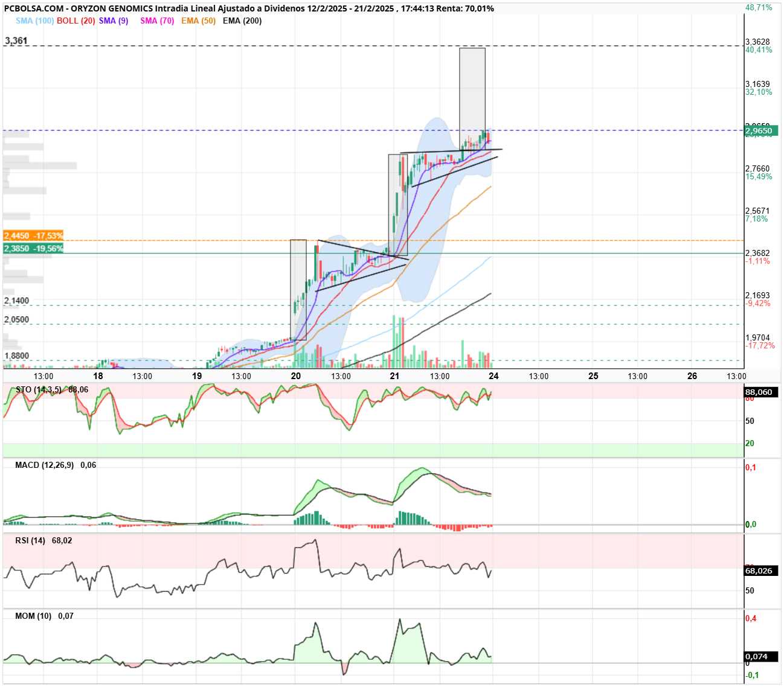Click the day 21 date marker
This screenshot has width=784, height=687.
[394, 375]
